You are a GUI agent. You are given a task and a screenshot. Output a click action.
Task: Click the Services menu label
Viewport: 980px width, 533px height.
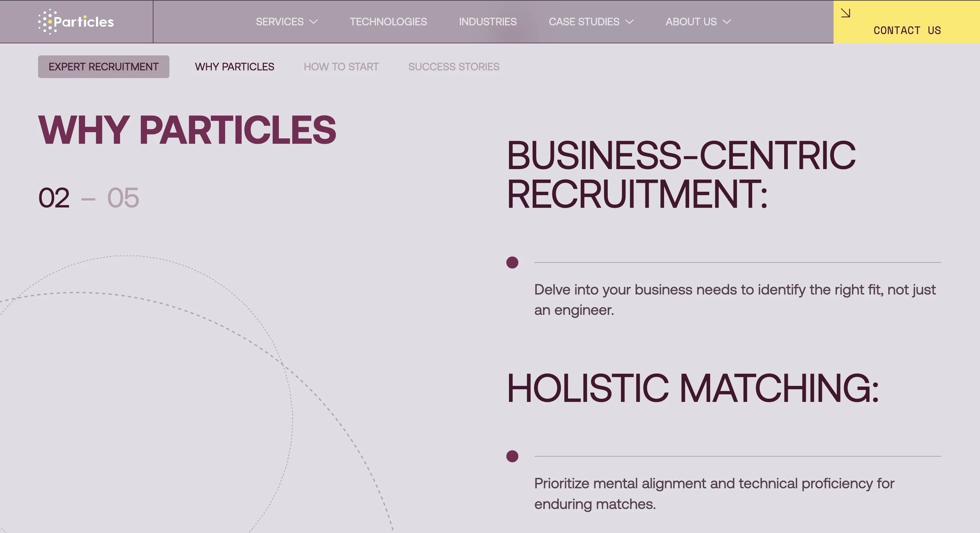(x=280, y=22)
